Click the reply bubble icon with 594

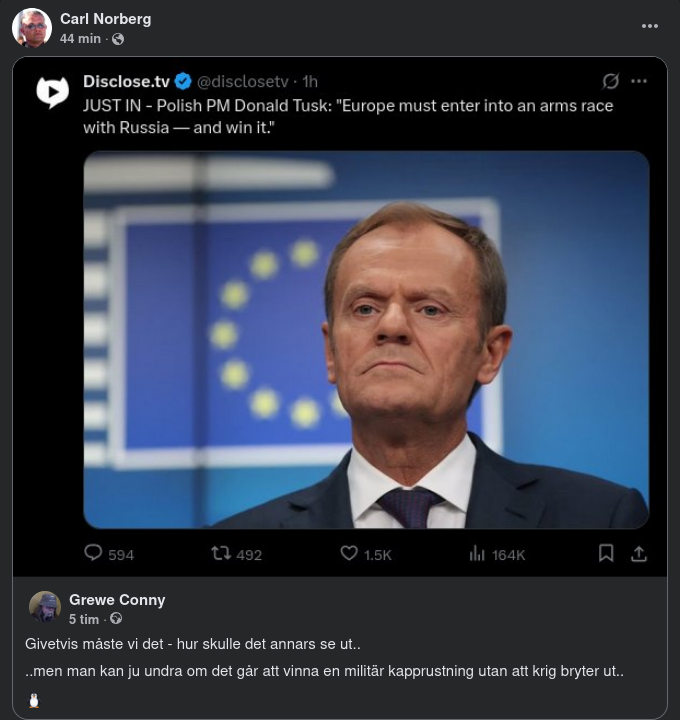tap(93, 553)
